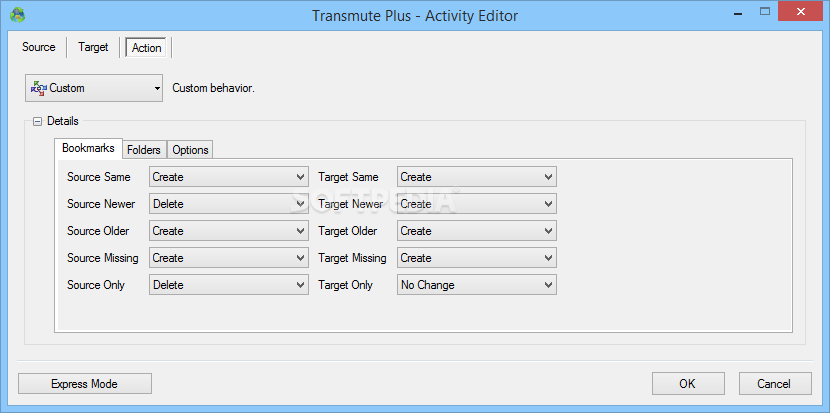Click the 'Source Missing' label
This screenshot has height=413, width=830.
click(103, 258)
